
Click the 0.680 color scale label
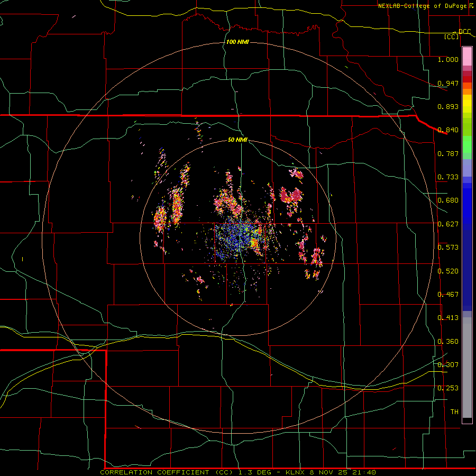[x=448, y=200]
